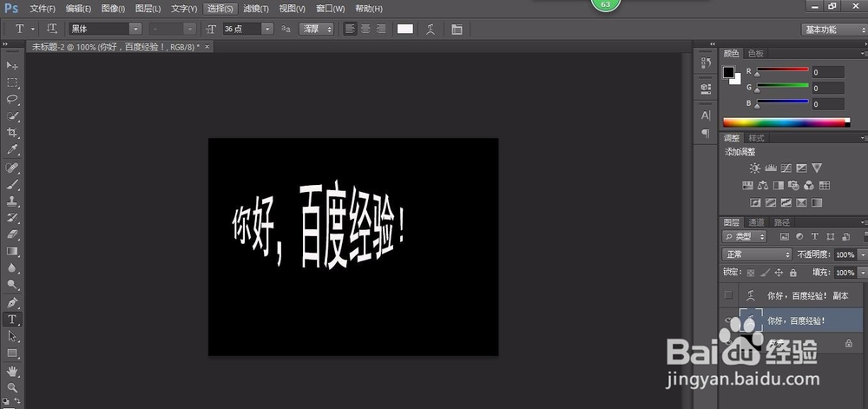Add a Curves adjustment
868x409 pixels.
[786, 168]
